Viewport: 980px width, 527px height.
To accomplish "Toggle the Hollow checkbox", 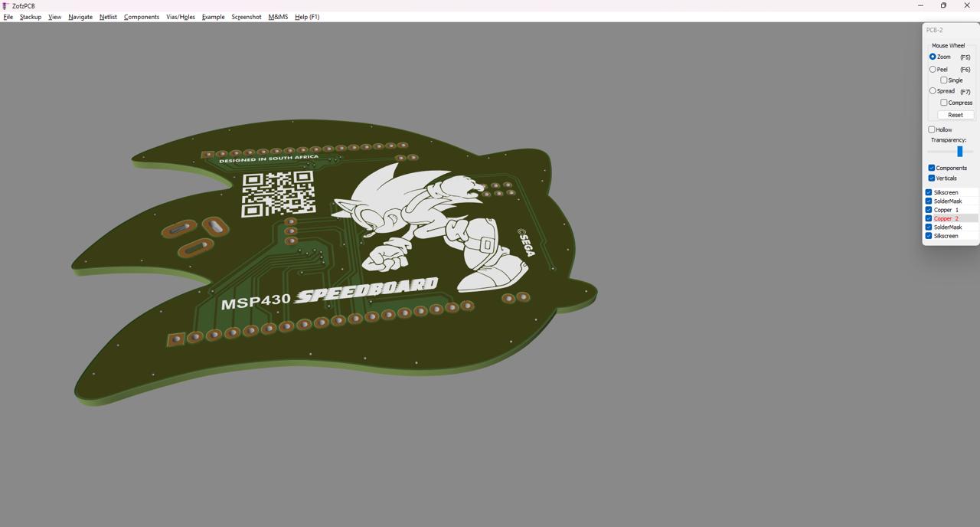I will [932, 130].
